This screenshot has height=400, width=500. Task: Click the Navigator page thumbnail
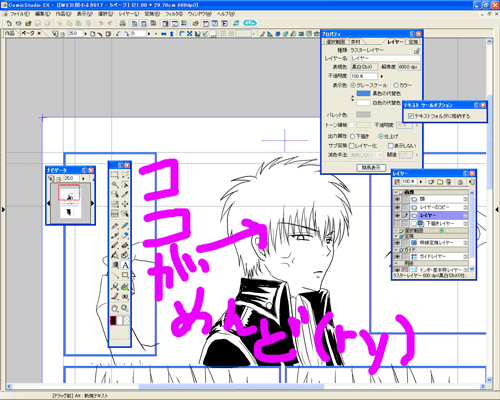click(x=70, y=202)
